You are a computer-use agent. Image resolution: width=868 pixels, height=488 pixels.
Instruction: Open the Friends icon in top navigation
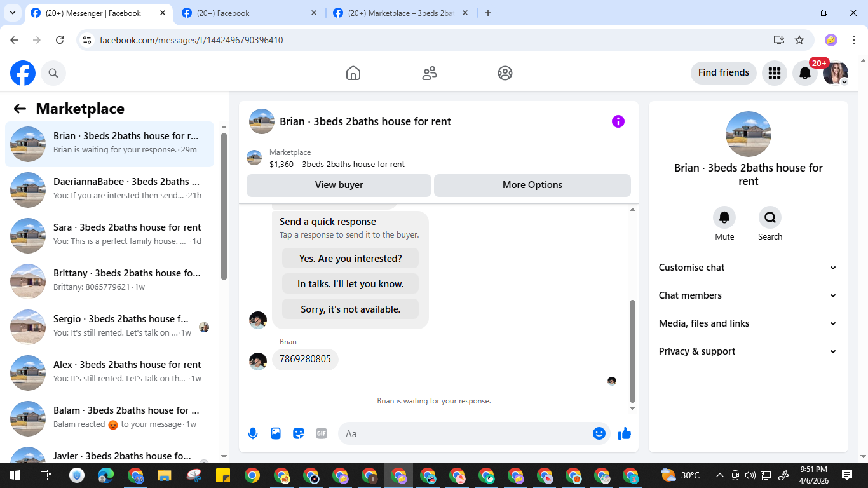point(430,73)
